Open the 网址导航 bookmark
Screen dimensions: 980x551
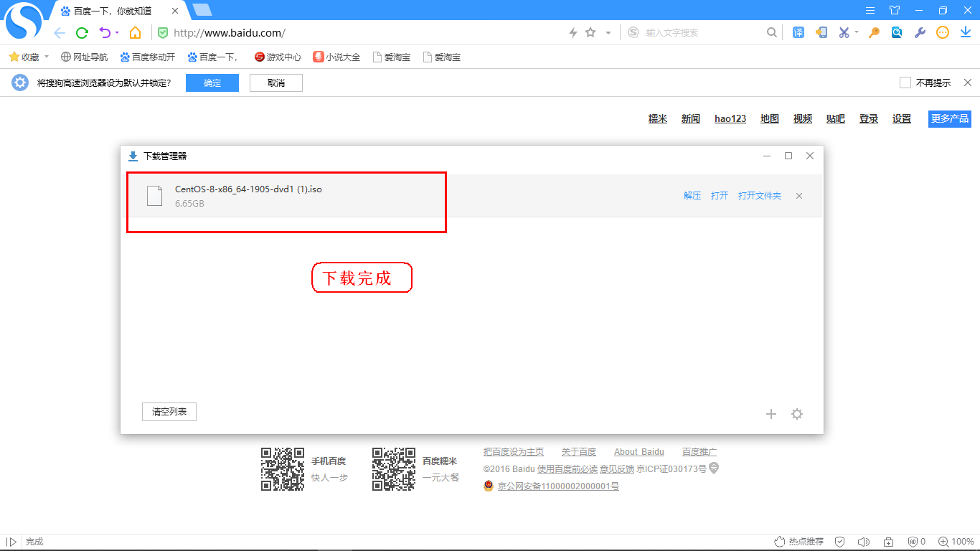coord(85,57)
